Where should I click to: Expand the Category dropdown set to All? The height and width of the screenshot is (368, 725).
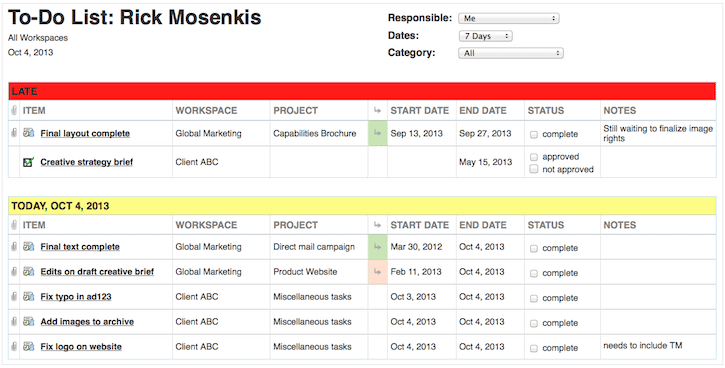(x=510, y=53)
